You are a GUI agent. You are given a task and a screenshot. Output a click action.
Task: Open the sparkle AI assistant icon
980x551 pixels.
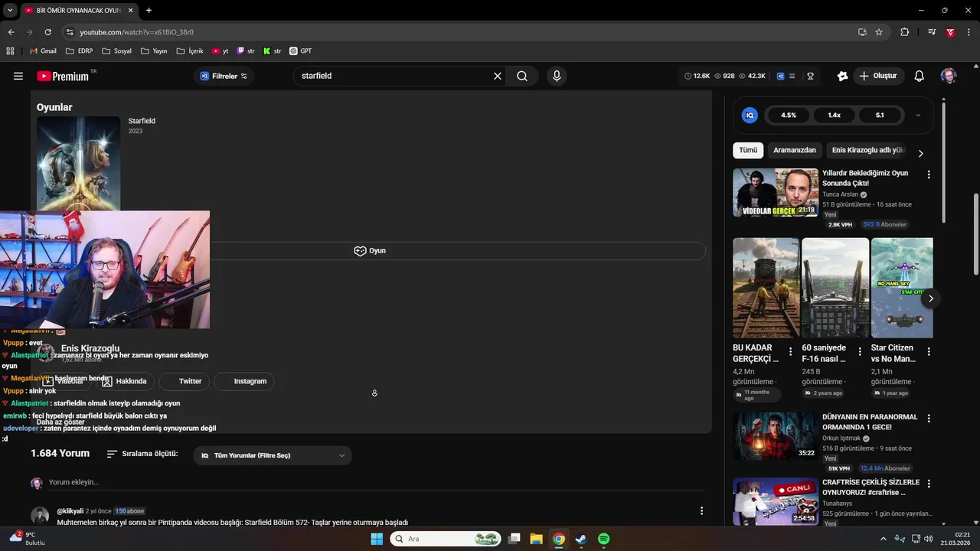(842, 76)
